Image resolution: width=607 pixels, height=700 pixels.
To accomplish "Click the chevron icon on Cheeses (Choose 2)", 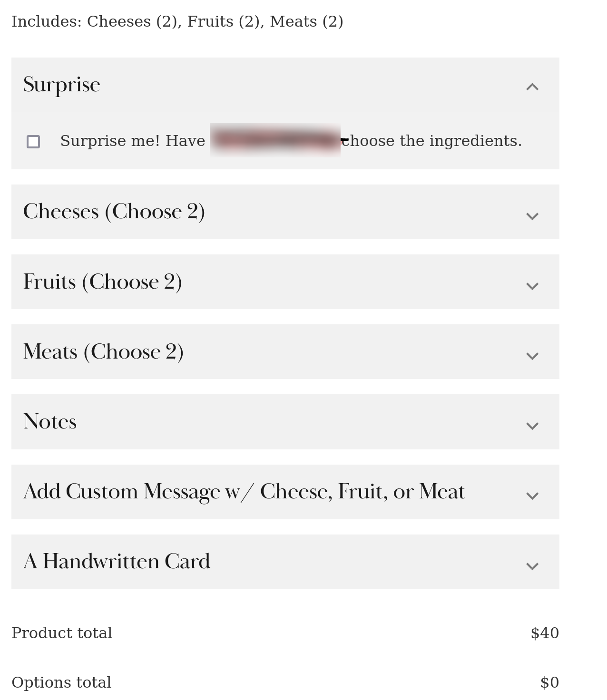I will [532, 216].
